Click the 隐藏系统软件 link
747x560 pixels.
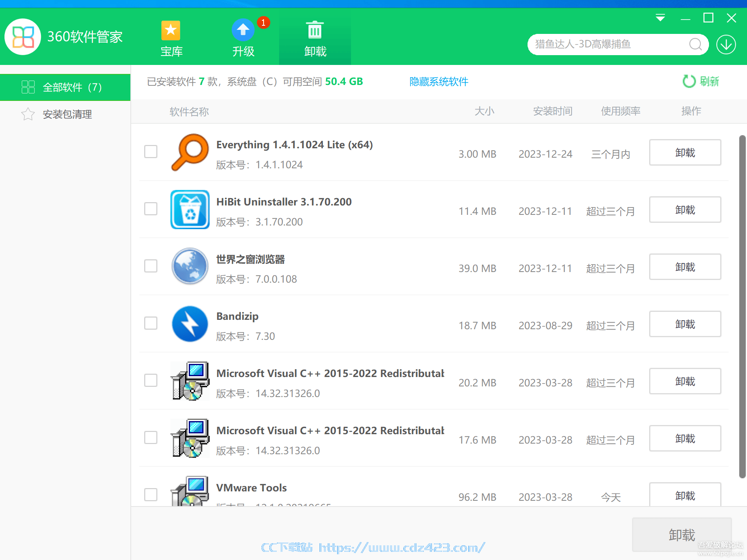439,82
